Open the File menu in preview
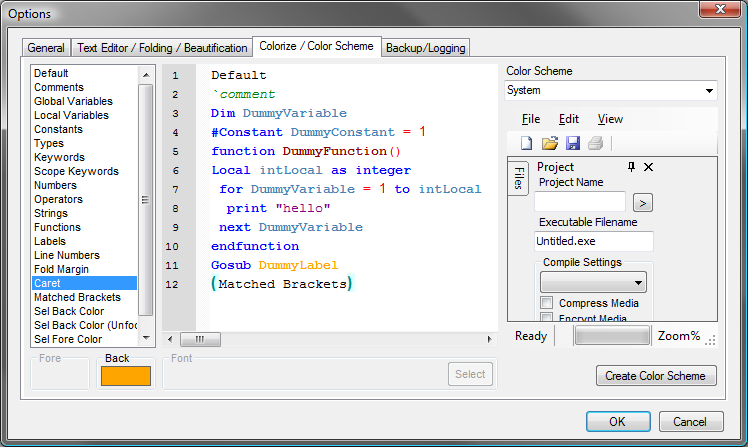Viewport: 748px width, 447px height. pyautogui.click(x=531, y=119)
